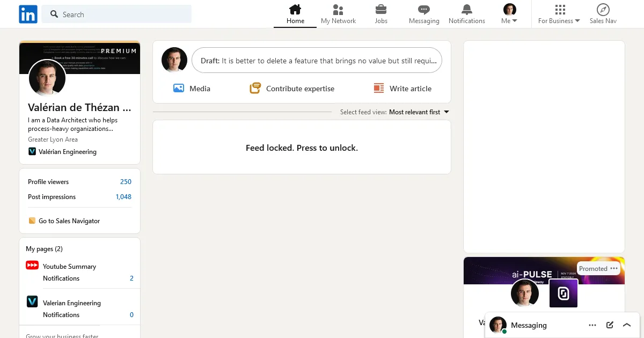The width and height of the screenshot is (644, 338).
Task: Open Messaging options via the ellipsis menu
Action: pyautogui.click(x=592, y=325)
